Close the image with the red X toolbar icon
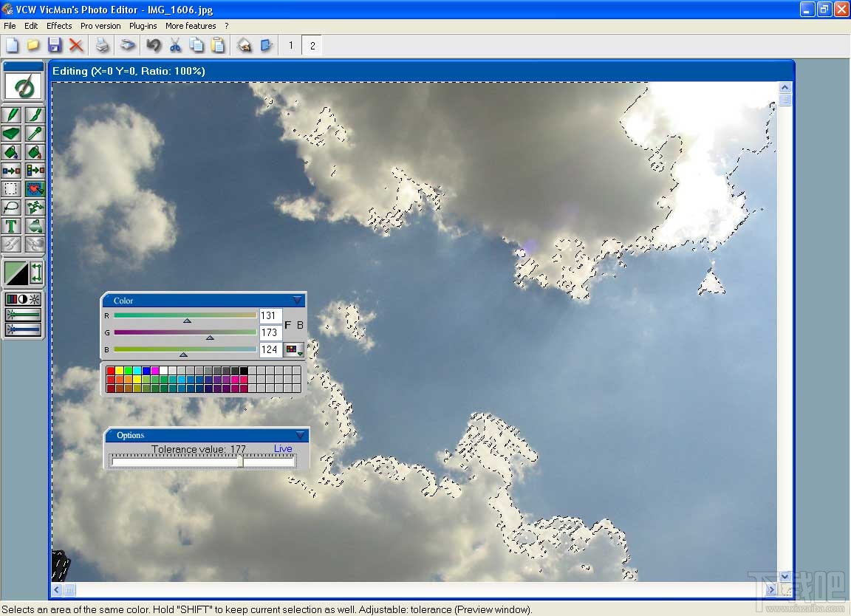 pyautogui.click(x=76, y=45)
